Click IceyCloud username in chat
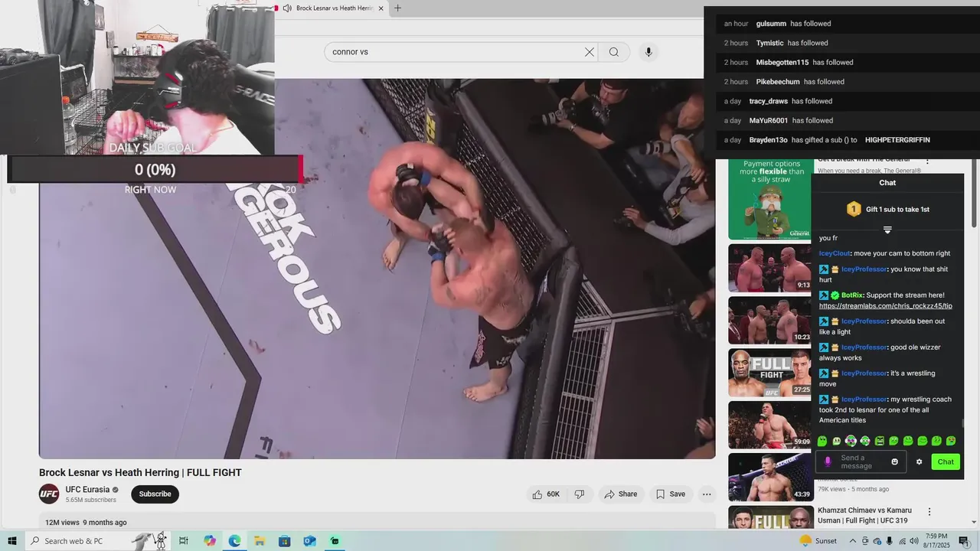 835,253
